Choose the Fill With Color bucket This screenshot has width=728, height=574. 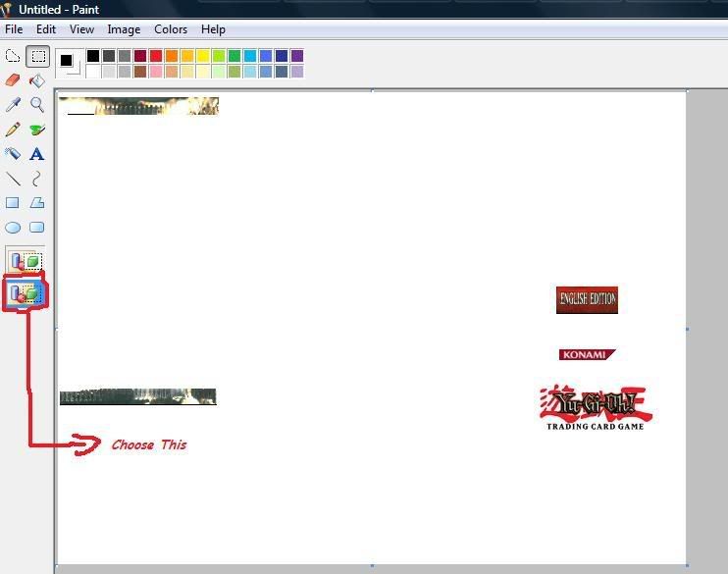point(37,80)
